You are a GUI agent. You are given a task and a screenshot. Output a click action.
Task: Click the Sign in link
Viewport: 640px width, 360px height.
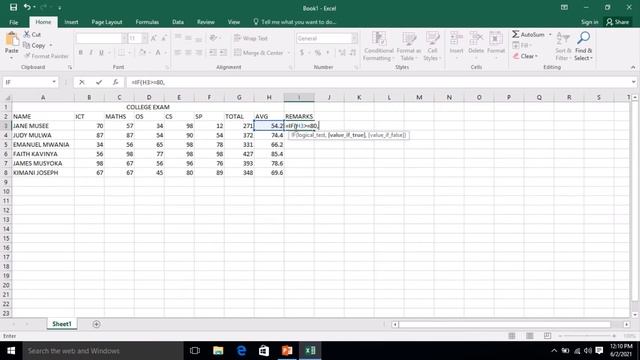pos(589,22)
